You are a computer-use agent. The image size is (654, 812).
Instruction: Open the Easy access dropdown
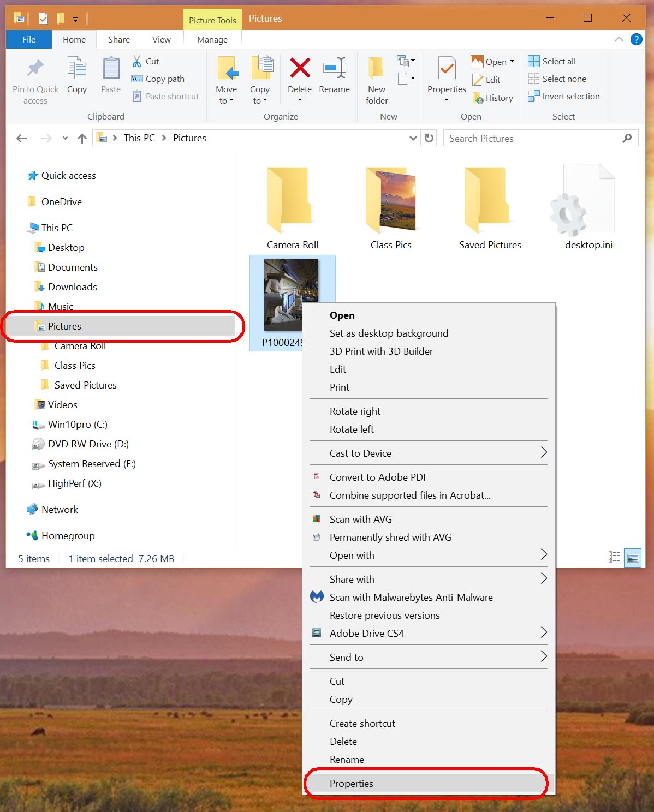(x=406, y=78)
